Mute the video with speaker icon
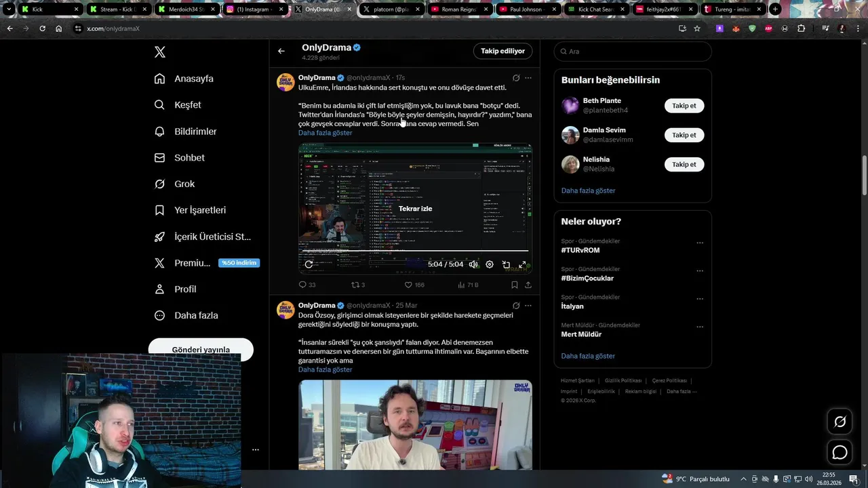This screenshot has width=868, height=488. pos(473,264)
